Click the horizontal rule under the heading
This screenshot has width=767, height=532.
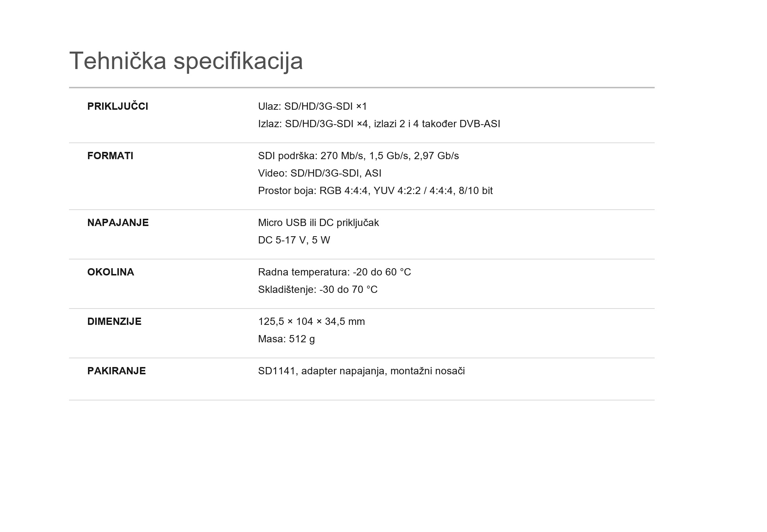(362, 88)
